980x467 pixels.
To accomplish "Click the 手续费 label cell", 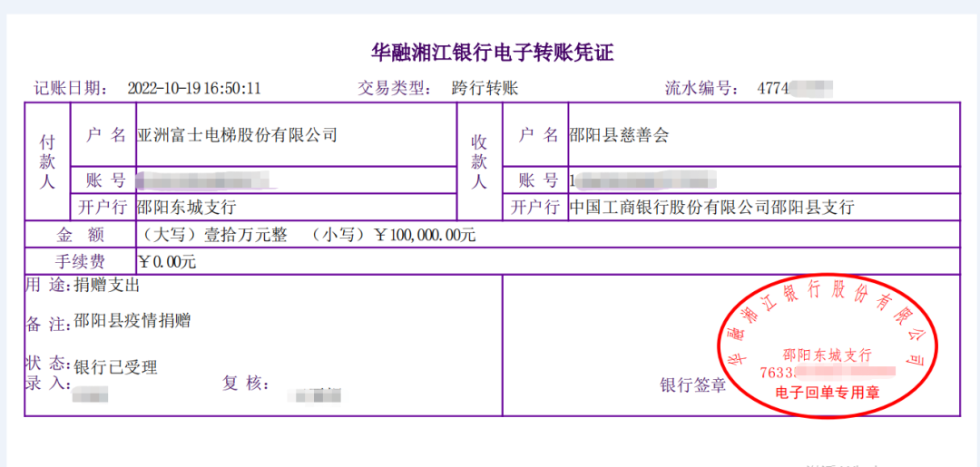I will tap(79, 261).
